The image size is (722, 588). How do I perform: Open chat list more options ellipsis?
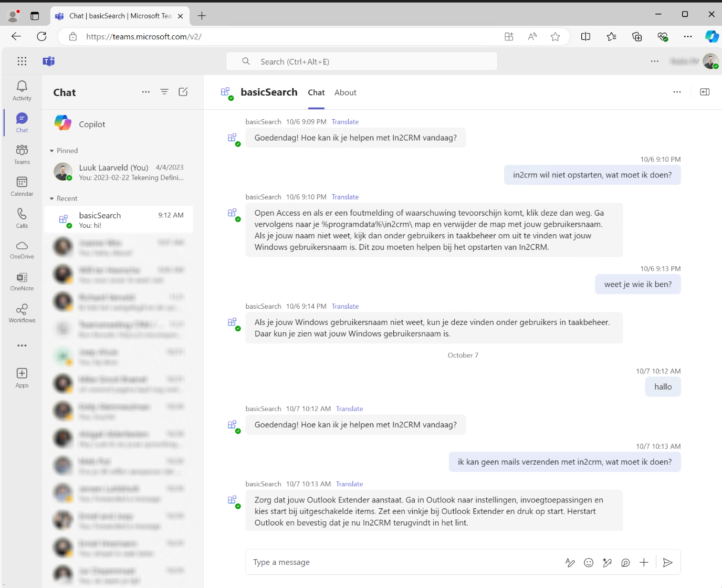click(x=146, y=92)
